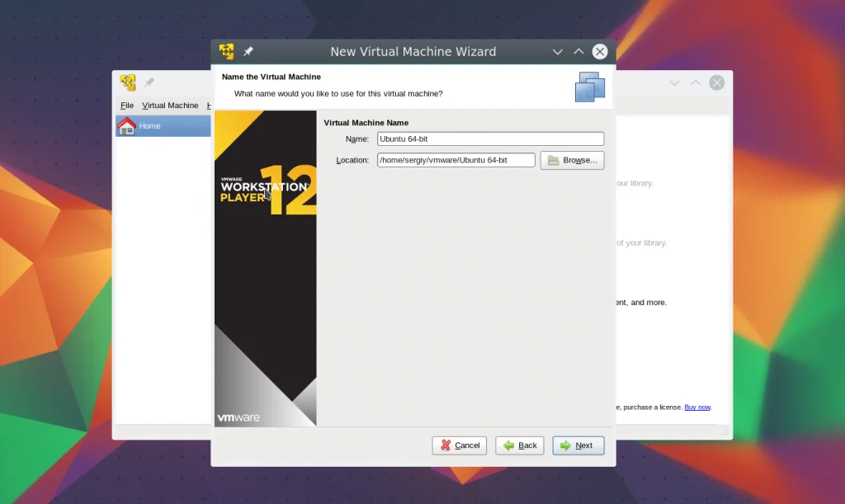Screen dimensions: 845x504
Task: Click the Name text field
Action: click(490, 139)
